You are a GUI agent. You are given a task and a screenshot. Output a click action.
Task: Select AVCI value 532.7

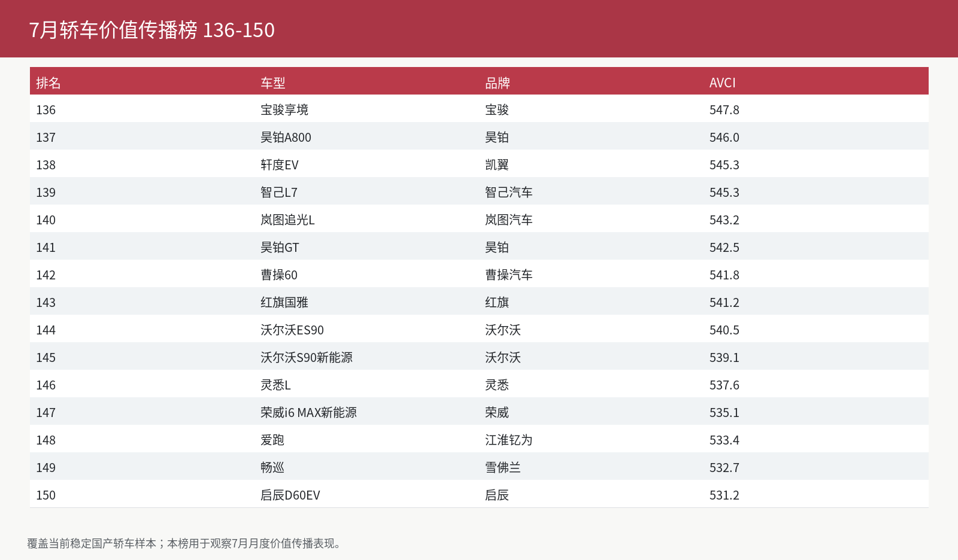pyautogui.click(x=724, y=468)
